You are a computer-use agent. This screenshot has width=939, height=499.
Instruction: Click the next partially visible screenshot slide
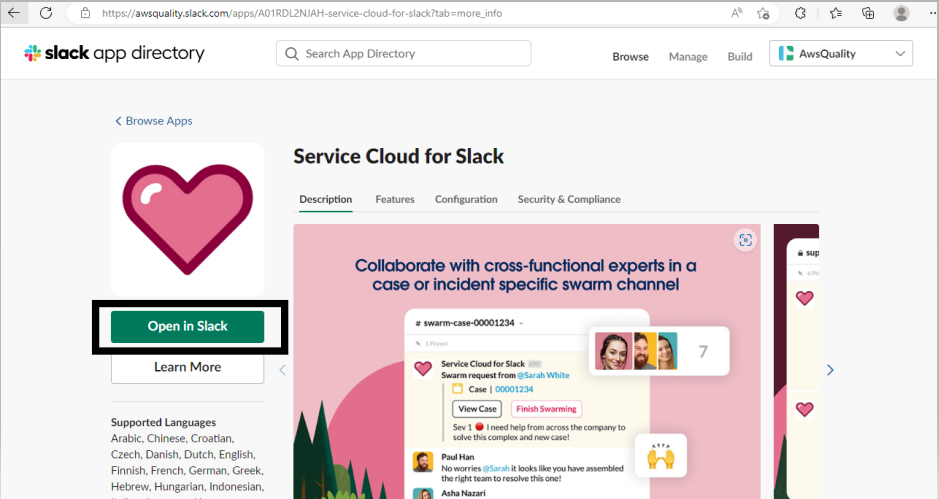coord(796,361)
